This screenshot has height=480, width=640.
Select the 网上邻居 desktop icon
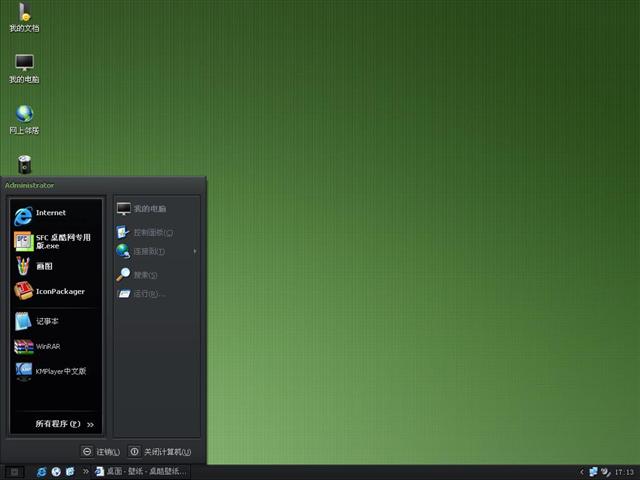24,120
